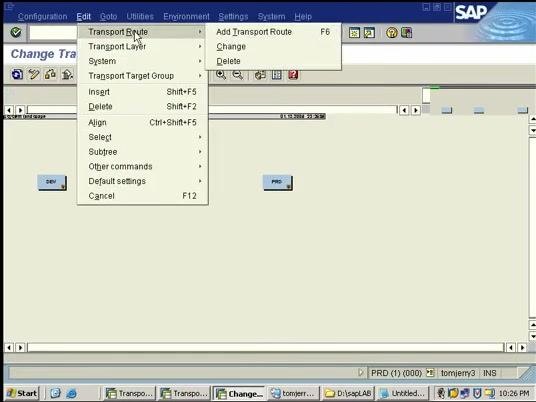Click the navigation overview thumbnail area
The width and height of the screenshot is (536, 402).
(479, 101)
